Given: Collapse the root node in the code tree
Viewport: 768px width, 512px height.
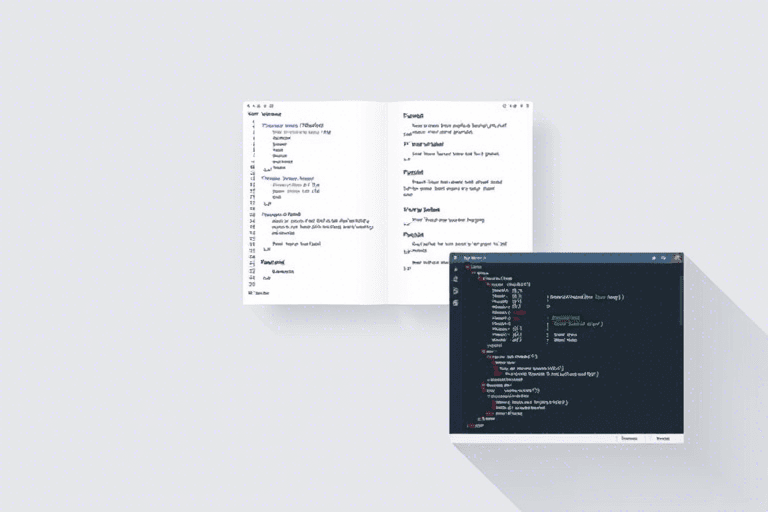Looking at the screenshot, I should [467, 267].
